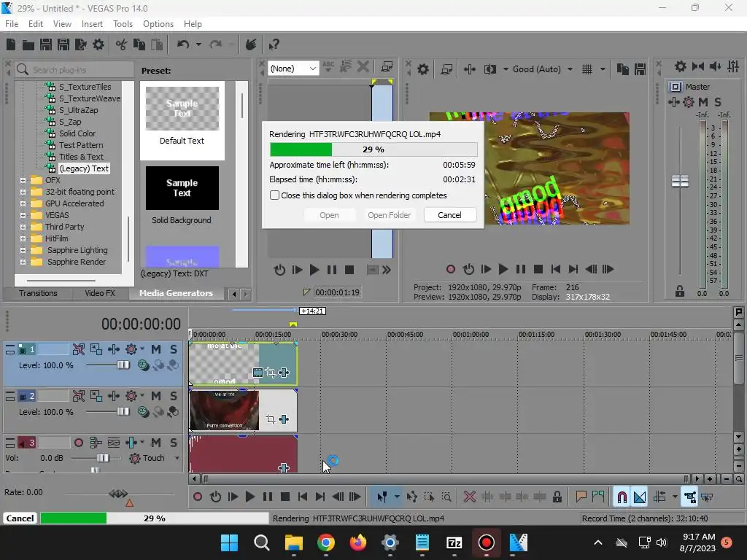This screenshot has width=747, height=560.
Task: Select the Solid Background preset thumbnail
Action: (182, 189)
